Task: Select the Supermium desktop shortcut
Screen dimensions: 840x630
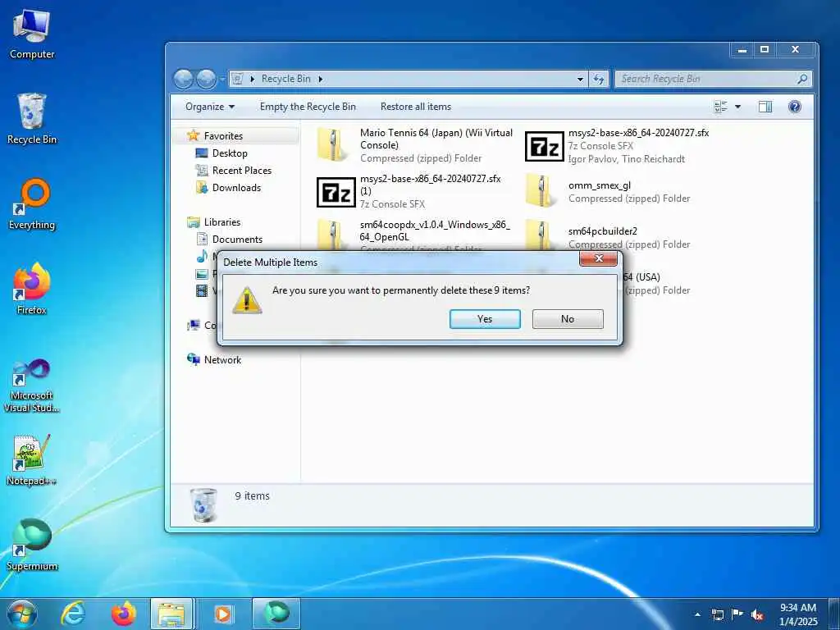Action: [x=32, y=545]
